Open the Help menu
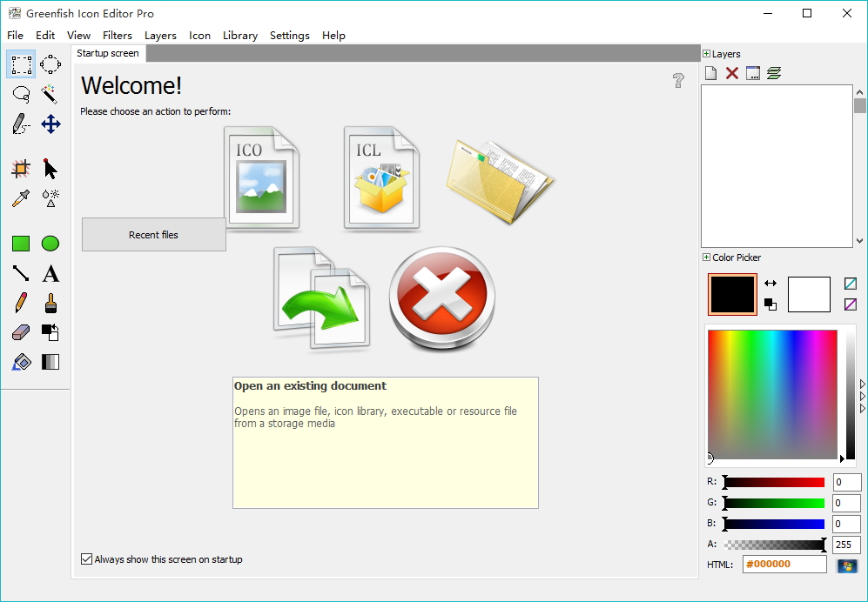The image size is (868, 602). [333, 36]
